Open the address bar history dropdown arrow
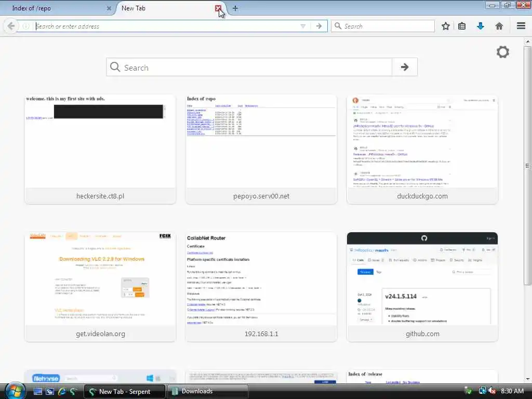Viewport: 532px width, 399px height. coord(303,26)
